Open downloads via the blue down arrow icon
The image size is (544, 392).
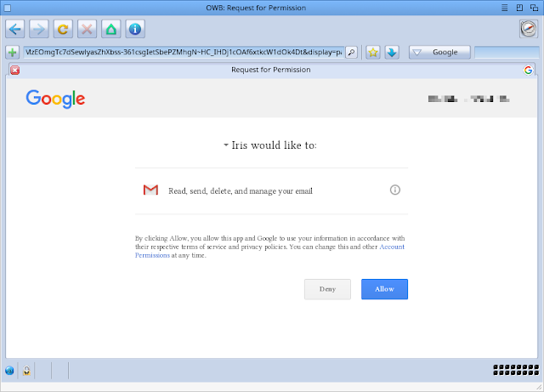click(392, 53)
